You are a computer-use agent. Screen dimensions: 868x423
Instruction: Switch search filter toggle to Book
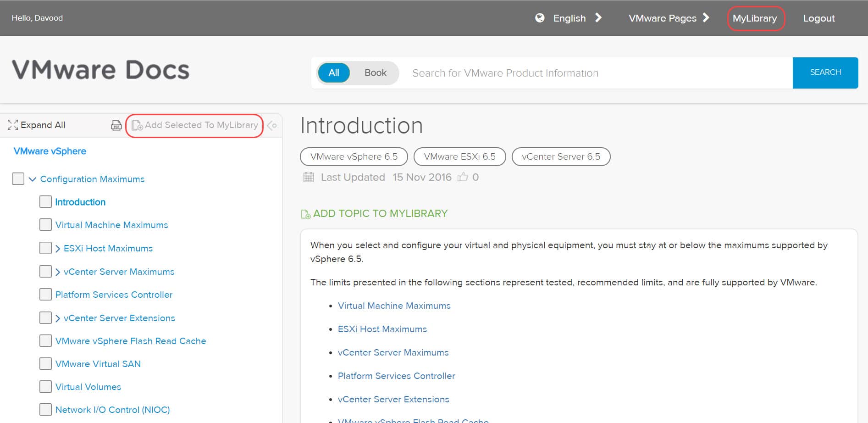click(x=375, y=73)
